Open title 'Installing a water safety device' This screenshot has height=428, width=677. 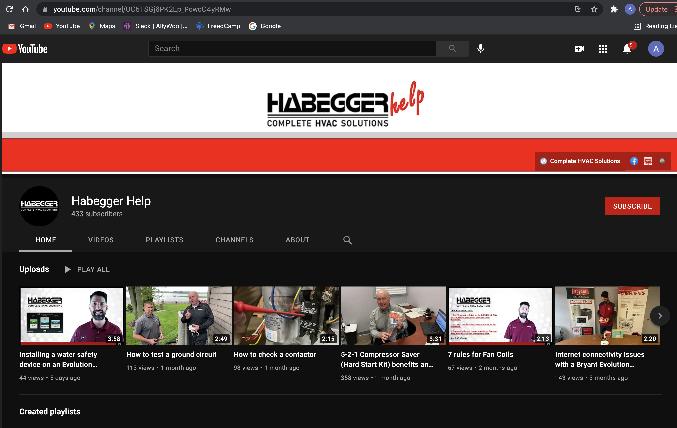tap(59, 359)
